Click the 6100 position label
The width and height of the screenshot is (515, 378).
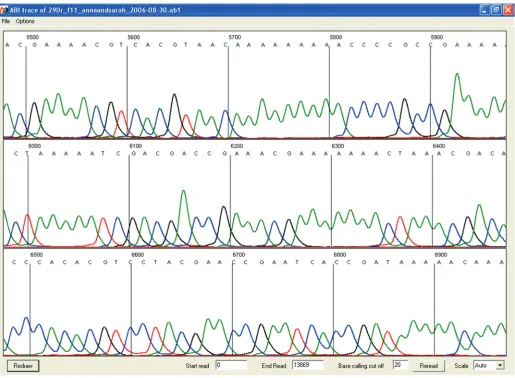136,146
